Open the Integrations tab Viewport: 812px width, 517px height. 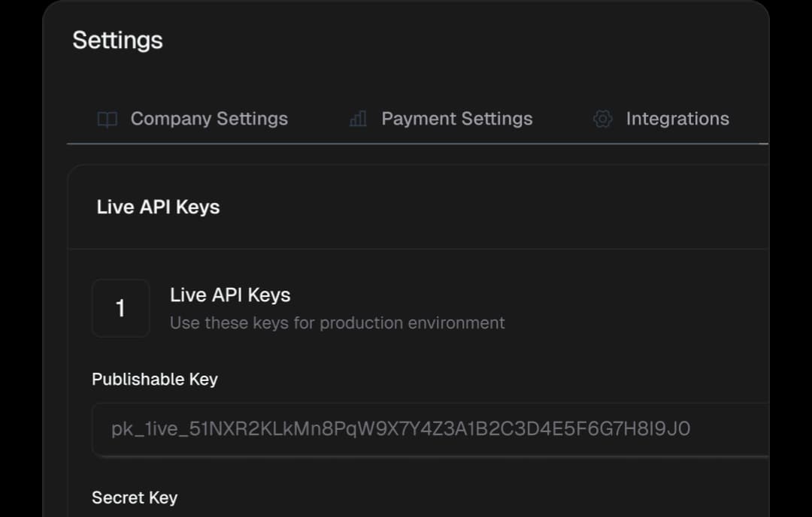point(677,119)
